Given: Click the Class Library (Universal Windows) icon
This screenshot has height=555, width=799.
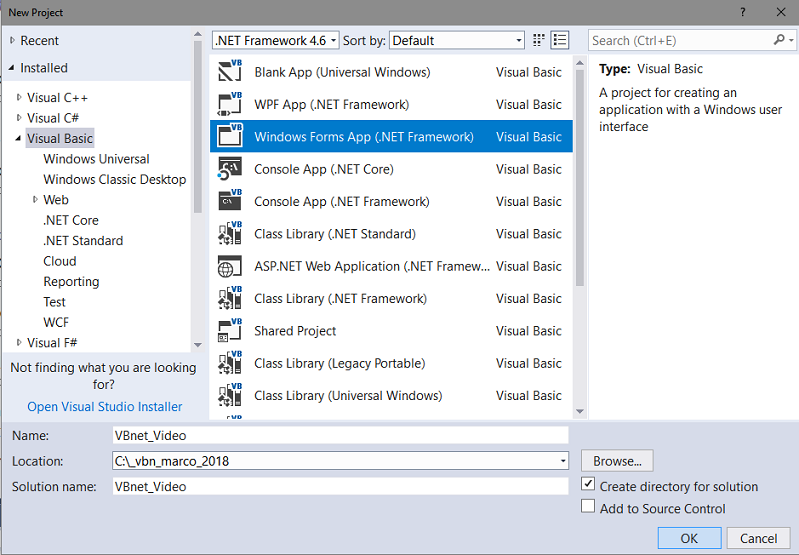Looking at the screenshot, I should coord(230,395).
